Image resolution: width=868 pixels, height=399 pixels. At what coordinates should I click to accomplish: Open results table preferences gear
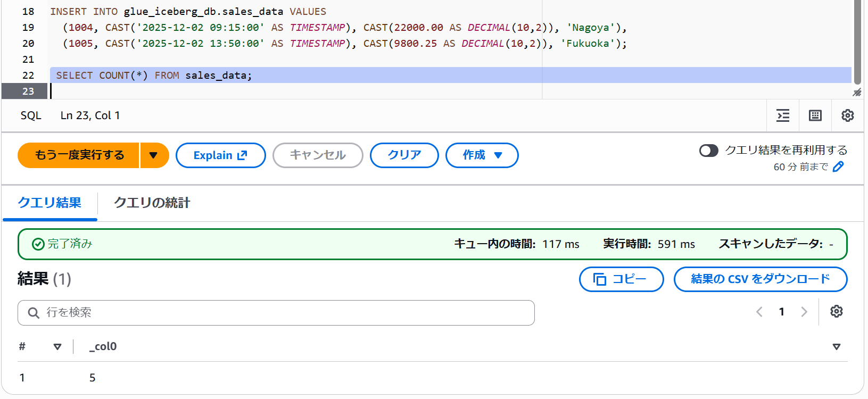coord(837,312)
